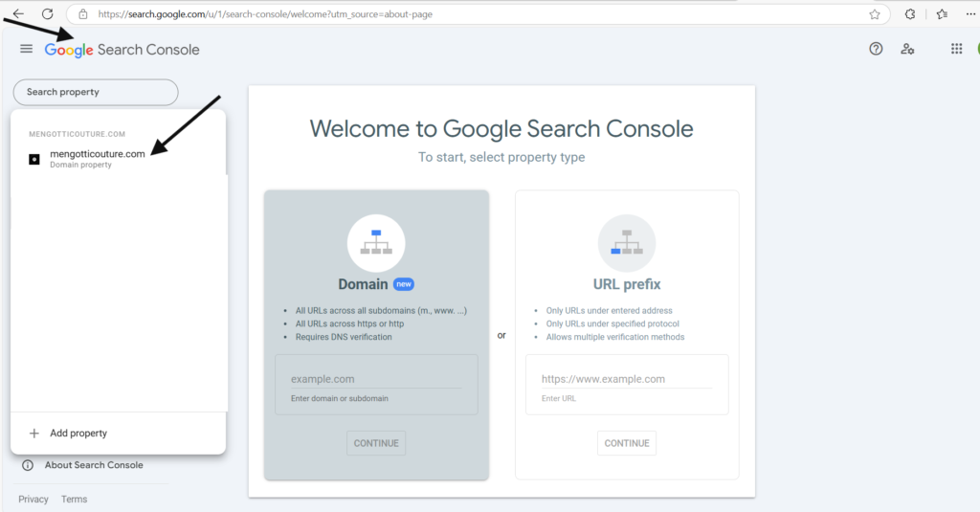Open the Privacy link
Viewport: 980px width, 512px height.
click(33, 499)
